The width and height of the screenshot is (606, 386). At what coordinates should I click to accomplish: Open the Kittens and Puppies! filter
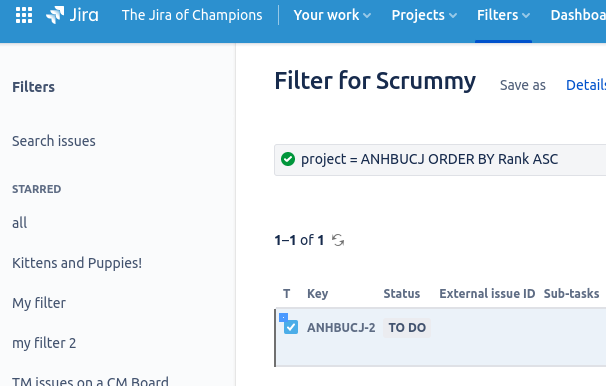pyautogui.click(x=77, y=263)
